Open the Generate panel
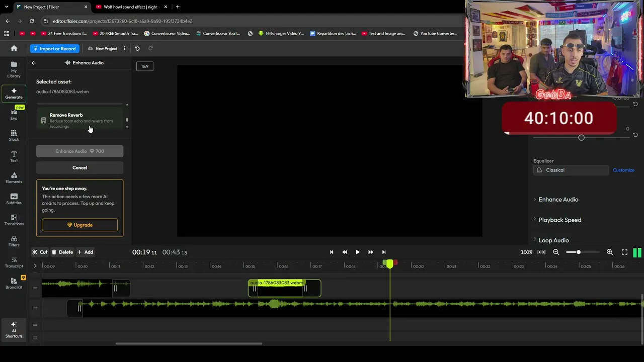The height and width of the screenshot is (362, 644). coord(14,93)
